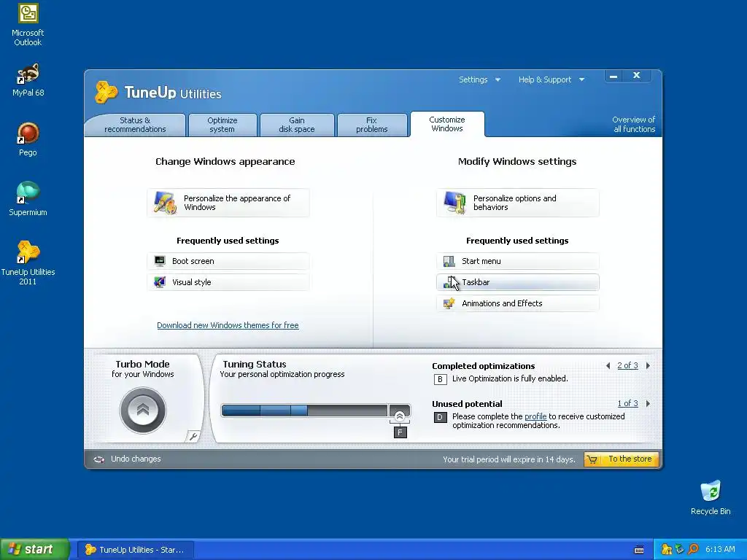747x560 pixels.
Task: Click Personalize options and behaviors
Action: tap(518, 203)
